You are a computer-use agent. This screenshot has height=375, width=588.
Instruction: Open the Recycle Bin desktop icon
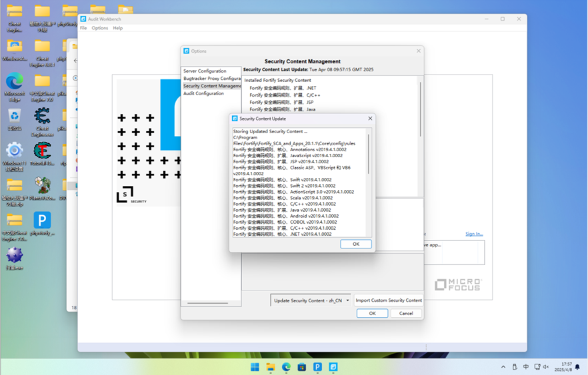[14, 119]
